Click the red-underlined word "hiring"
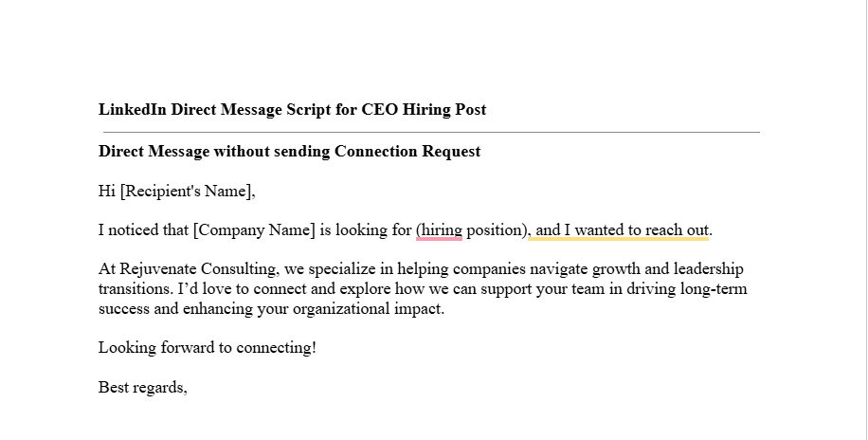 (442, 230)
